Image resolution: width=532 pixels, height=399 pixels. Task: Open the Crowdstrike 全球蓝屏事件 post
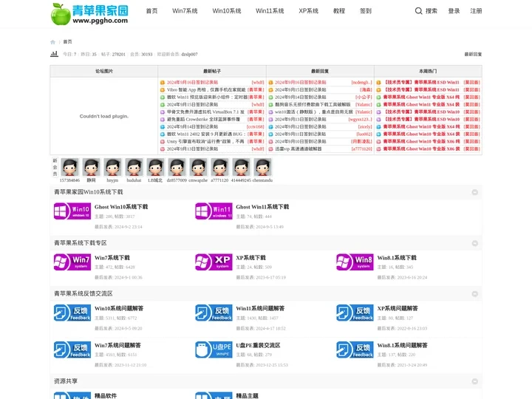[x=204, y=120]
